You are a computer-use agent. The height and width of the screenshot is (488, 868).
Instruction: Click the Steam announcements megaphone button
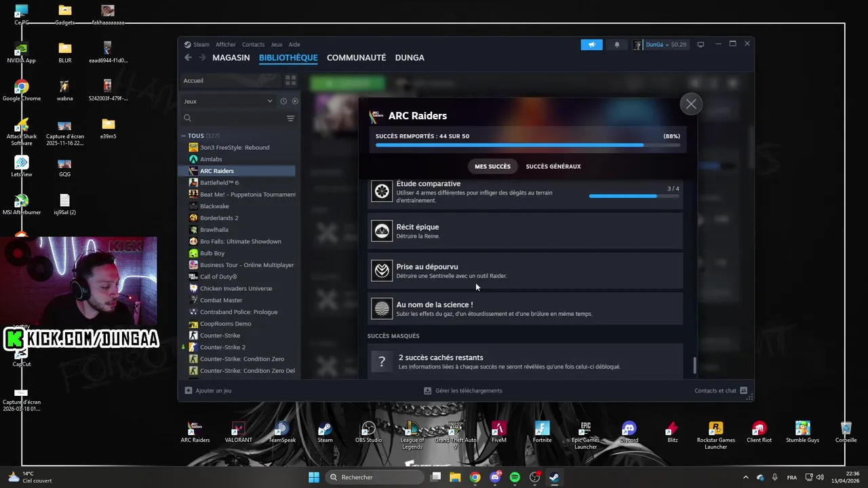[x=591, y=44]
